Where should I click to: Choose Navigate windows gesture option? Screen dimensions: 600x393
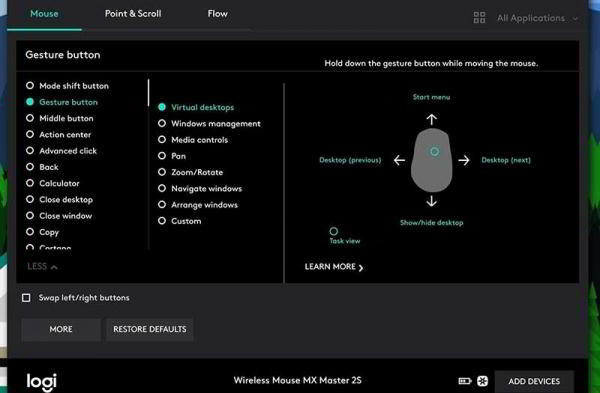pyautogui.click(x=200, y=189)
